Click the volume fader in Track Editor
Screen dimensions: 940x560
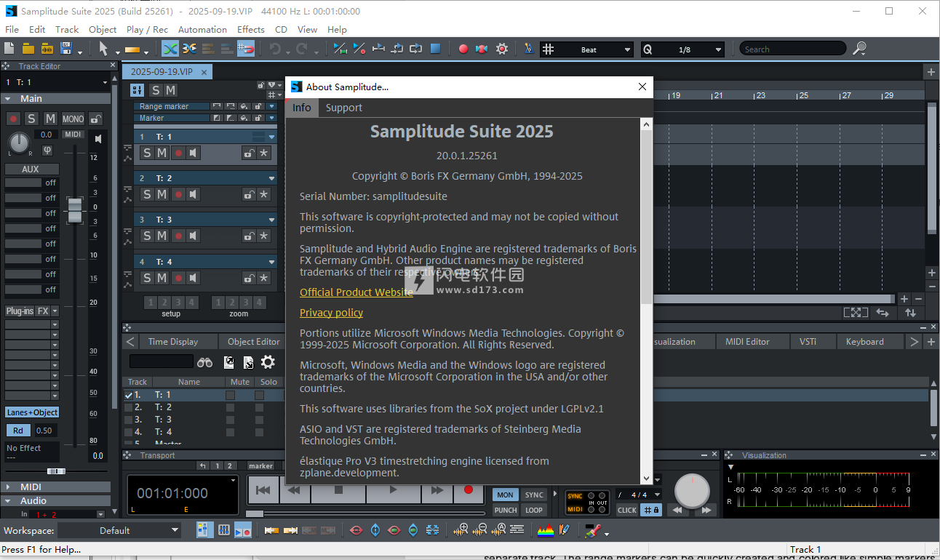(x=74, y=209)
